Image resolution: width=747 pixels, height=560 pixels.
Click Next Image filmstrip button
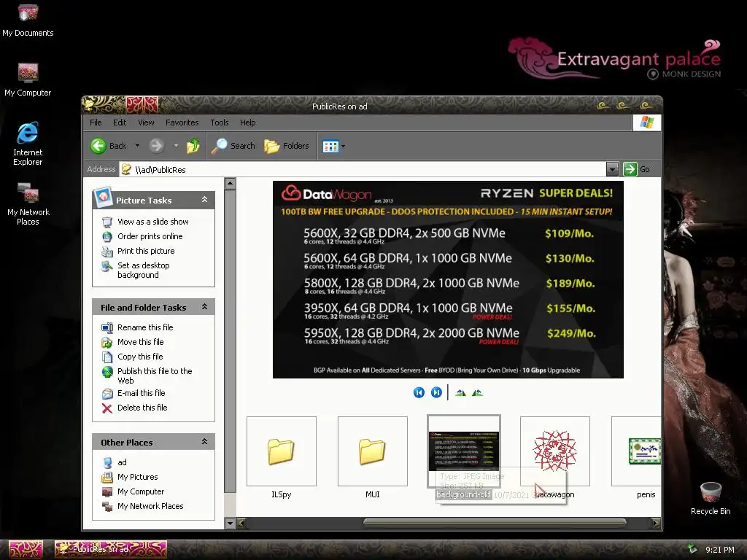tap(436, 392)
